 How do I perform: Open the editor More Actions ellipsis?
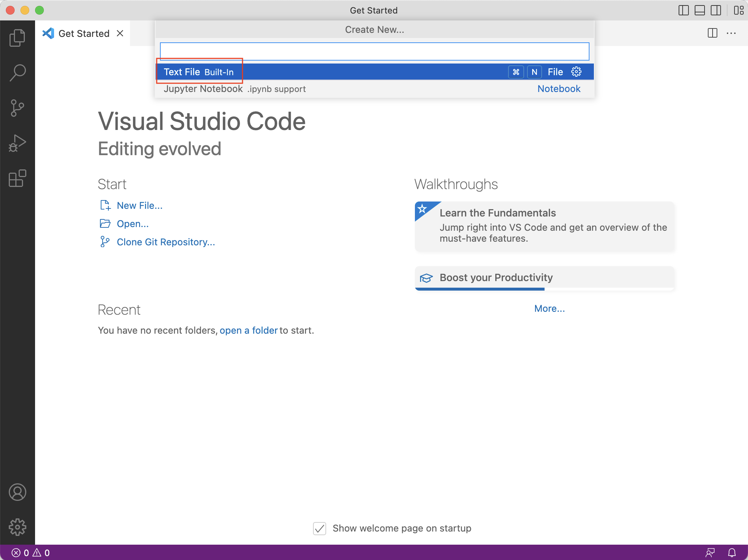(x=731, y=33)
